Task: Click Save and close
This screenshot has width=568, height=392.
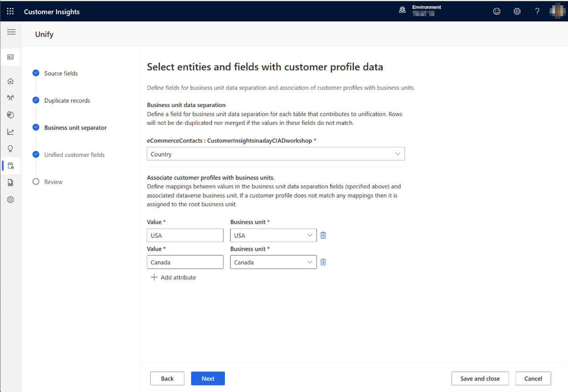Action: tap(480, 378)
